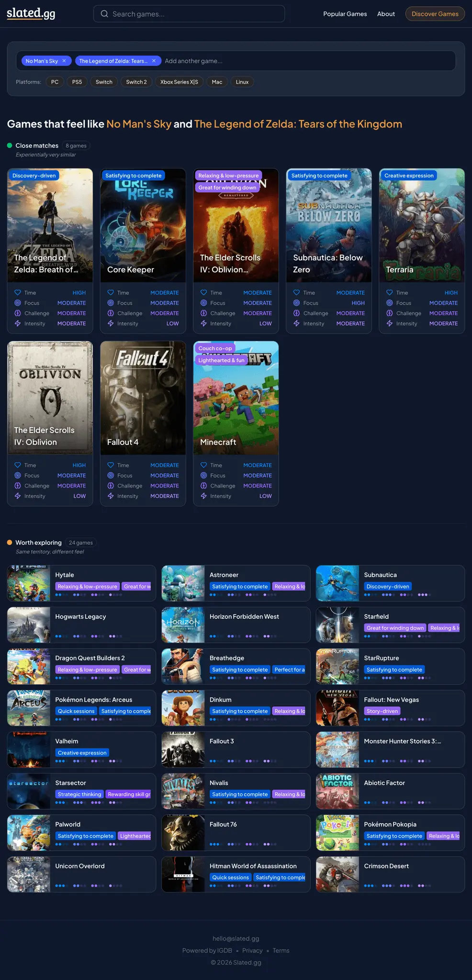
Task: Open Breathedge entry
Action: [x=236, y=667]
